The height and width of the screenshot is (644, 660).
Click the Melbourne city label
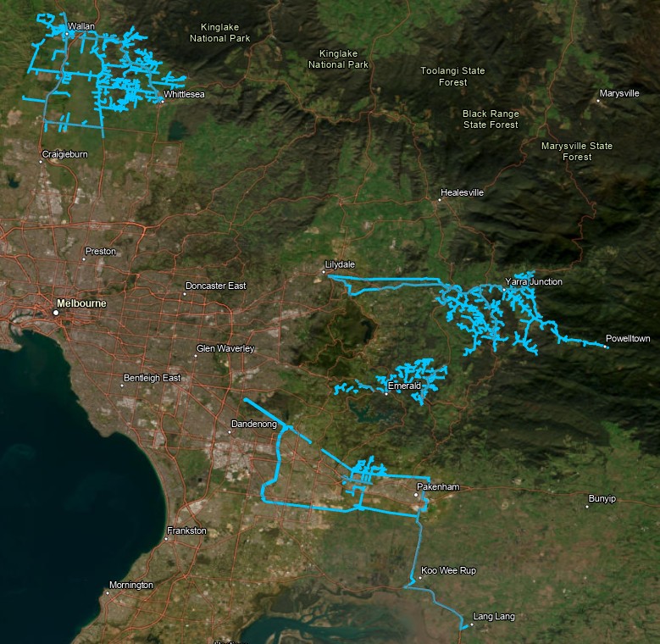point(81,303)
